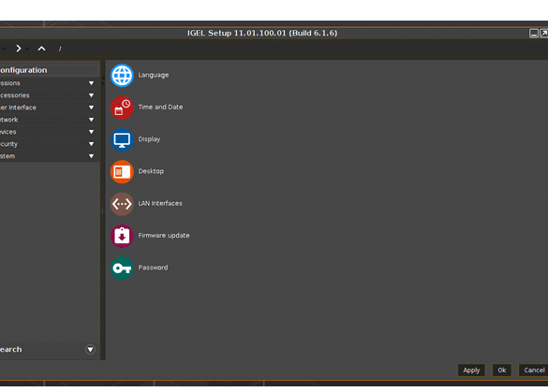Click the Search panel header
The width and height of the screenshot is (548, 392).
(x=50, y=349)
